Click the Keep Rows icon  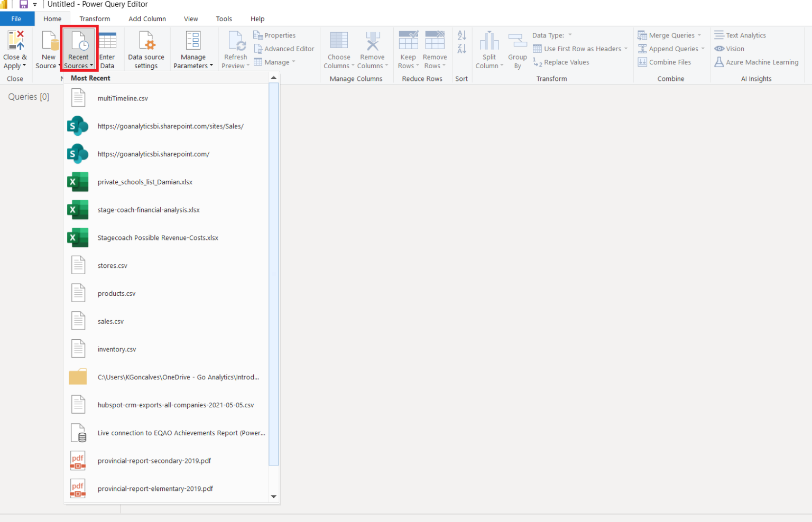point(408,40)
